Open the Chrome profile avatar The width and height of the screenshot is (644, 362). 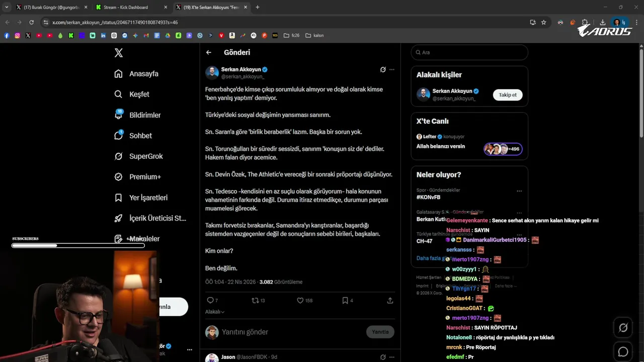click(617, 22)
